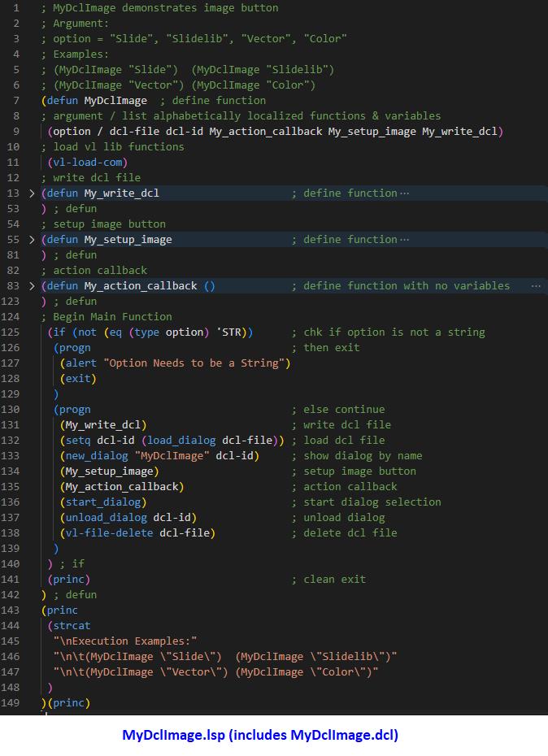Viewport: 548px width, 756px height.
Task: Click the '; else continue' comment
Action: tap(338, 410)
